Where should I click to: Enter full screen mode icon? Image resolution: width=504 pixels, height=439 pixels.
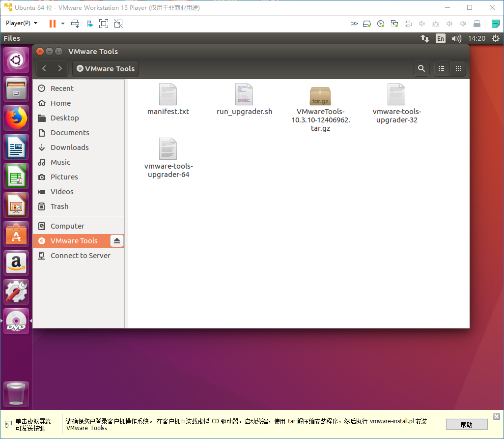(104, 24)
